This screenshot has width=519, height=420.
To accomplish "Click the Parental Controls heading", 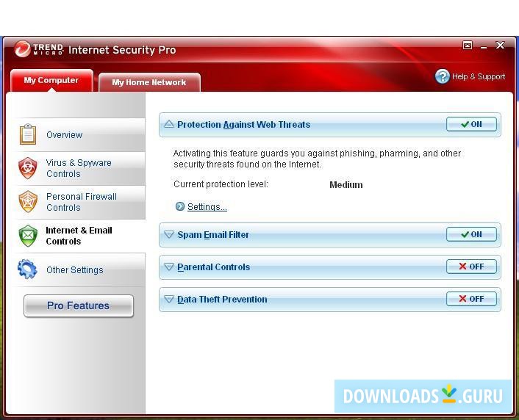I will pos(213,267).
